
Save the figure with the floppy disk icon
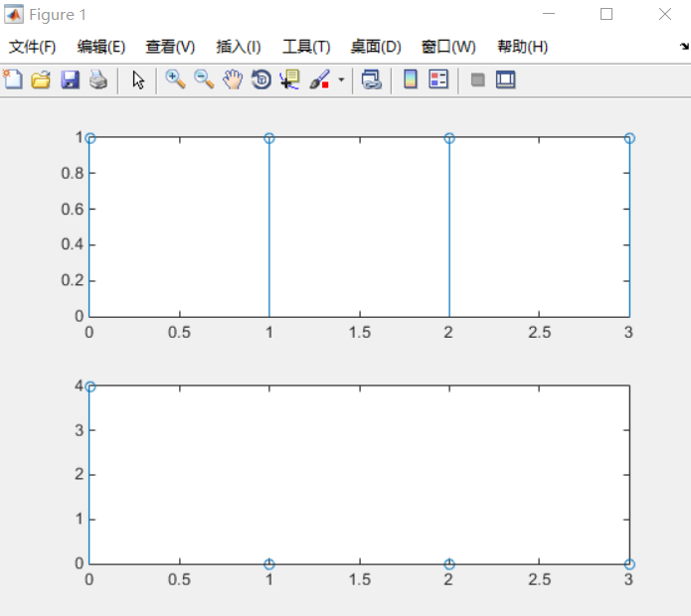(x=70, y=80)
